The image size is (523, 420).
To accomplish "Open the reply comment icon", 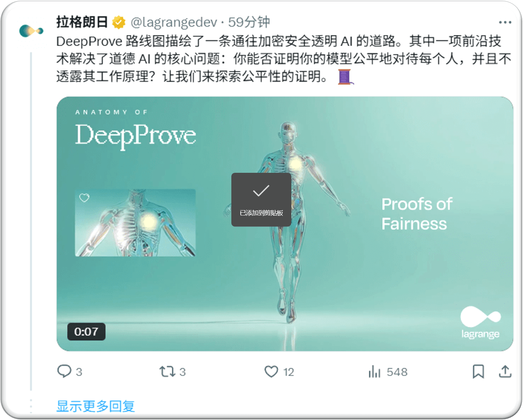I will [64, 371].
